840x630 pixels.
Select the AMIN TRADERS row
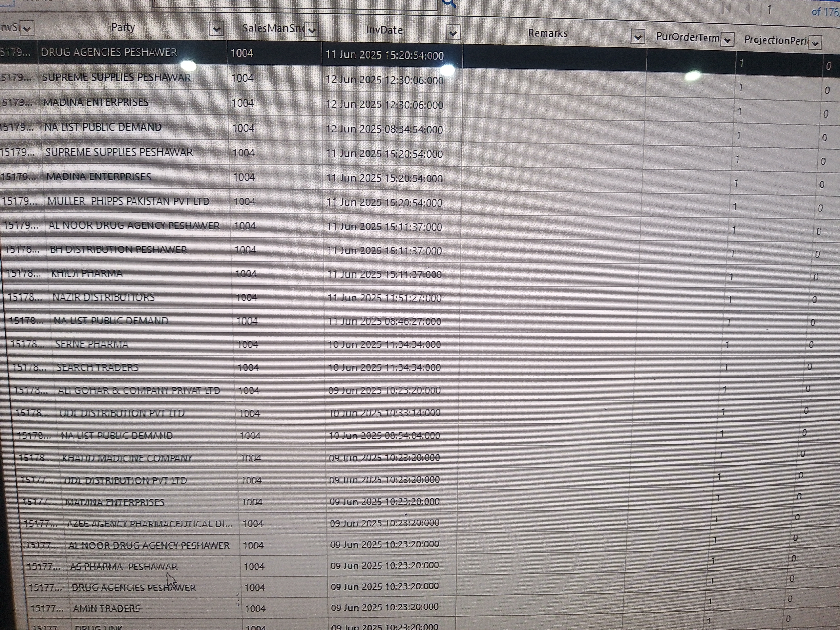pos(106,608)
